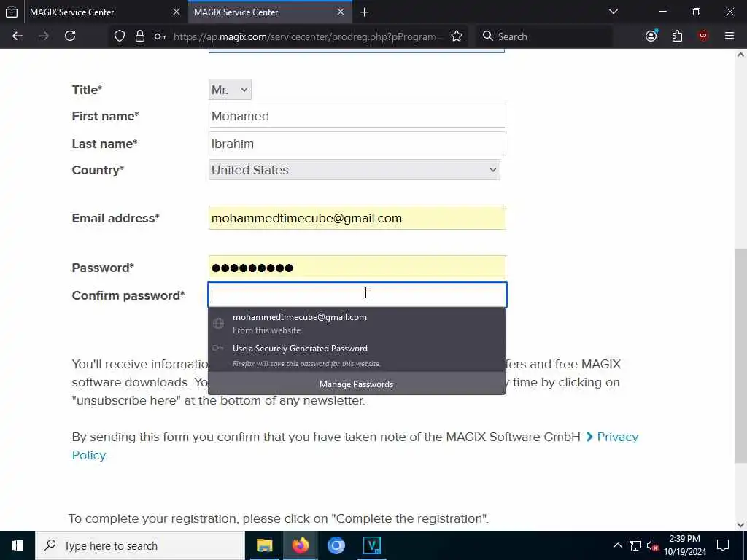Image resolution: width=747 pixels, height=560 pixels.
Task: Select Use a Securely Generated Password
Action: point(357,355)
